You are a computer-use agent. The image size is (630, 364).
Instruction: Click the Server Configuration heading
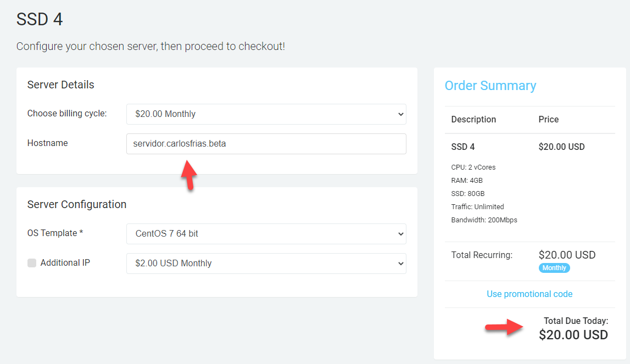click(77, 204)
